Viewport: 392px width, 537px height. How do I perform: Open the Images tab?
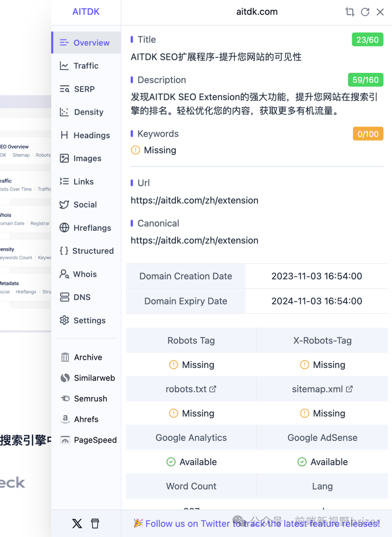[86, 159]
